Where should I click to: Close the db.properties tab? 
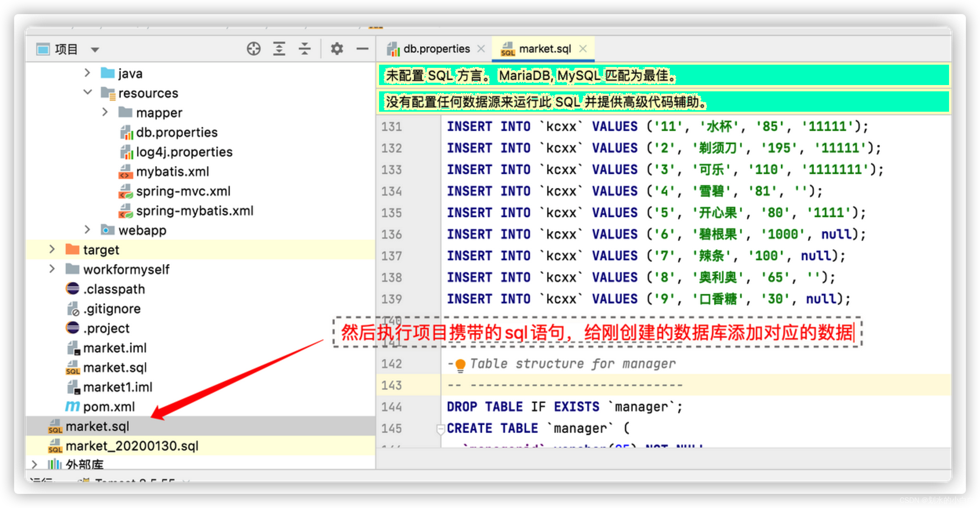coord(481,49)
